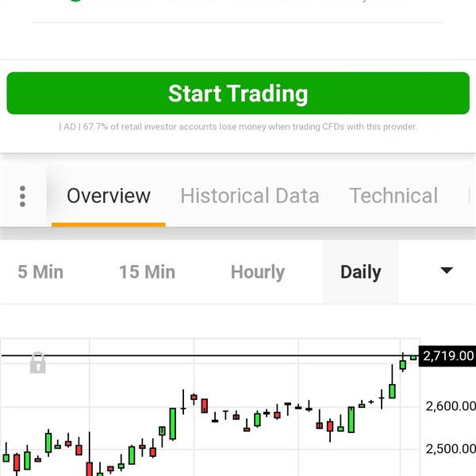The height and width of the screenshot is (476, 476).
Task: Click the 2,600.00 price axis label
Action: [451, 406]
